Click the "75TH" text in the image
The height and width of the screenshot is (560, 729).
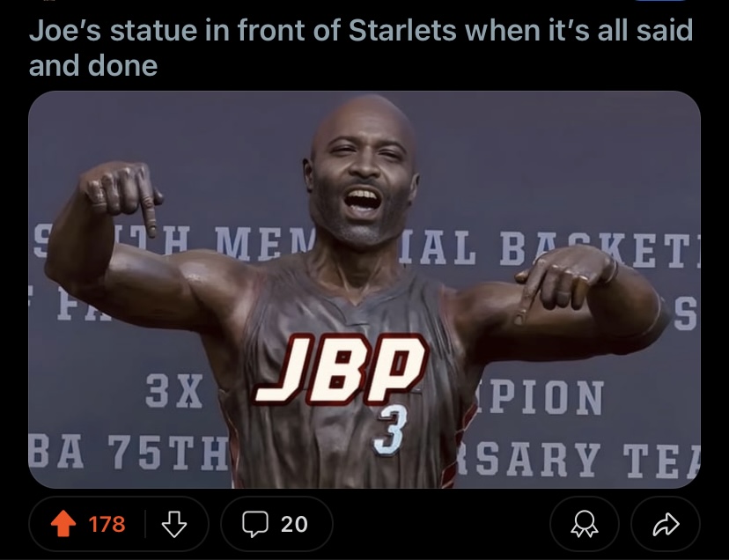[168, 452]
